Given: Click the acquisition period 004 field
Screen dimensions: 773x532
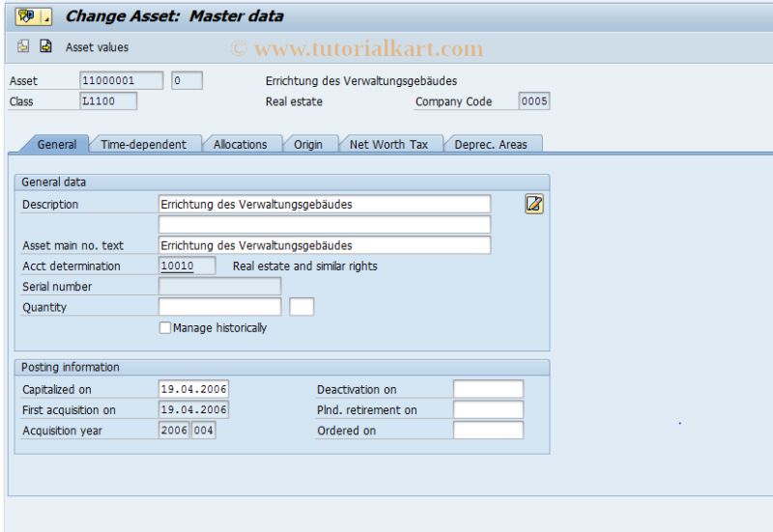Looking at the screenshot, I should [x=203, y=431].
